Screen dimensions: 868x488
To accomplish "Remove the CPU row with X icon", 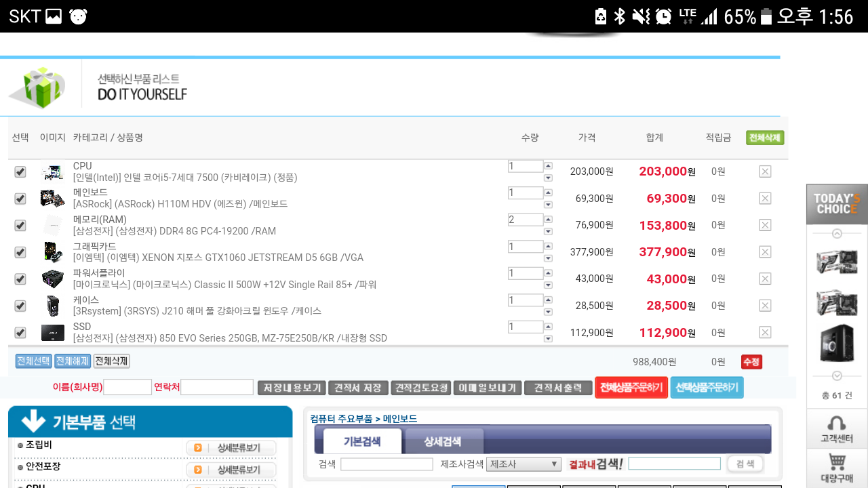I will (x=765, y=171).
